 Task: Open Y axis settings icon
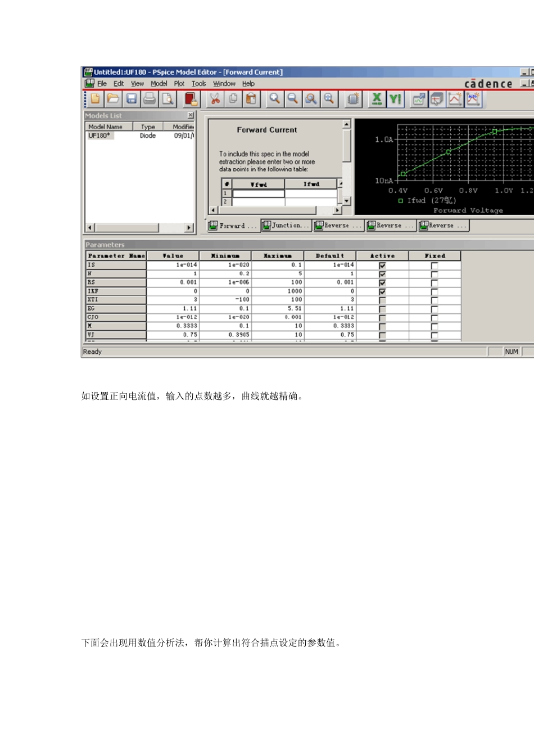(x=395, y=99)
